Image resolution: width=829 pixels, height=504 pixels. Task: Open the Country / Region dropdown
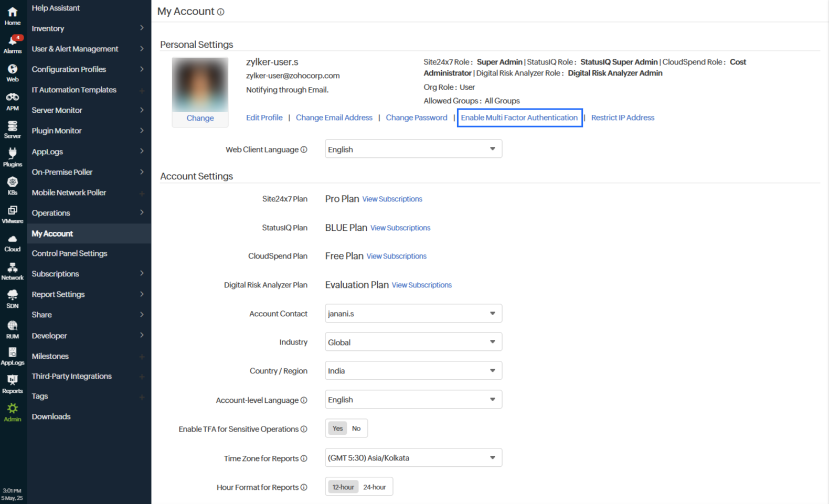(x=413, y=371)
